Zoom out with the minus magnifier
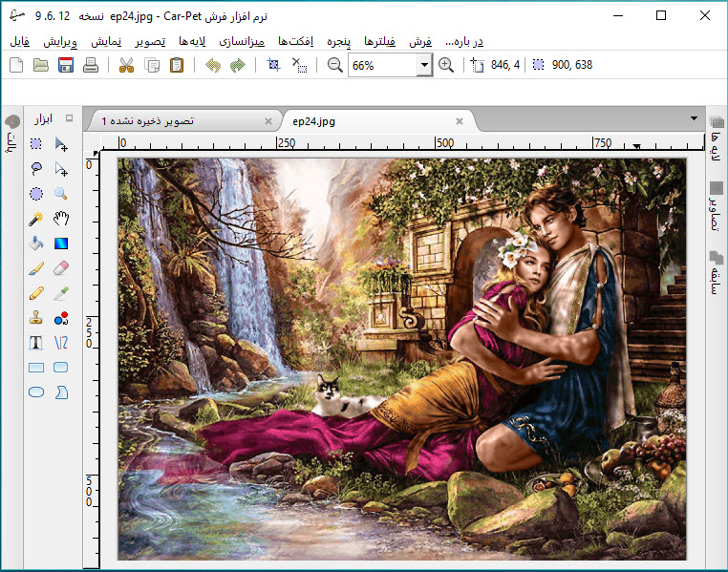Screen dimensions: 728x572 coord(334,65)
